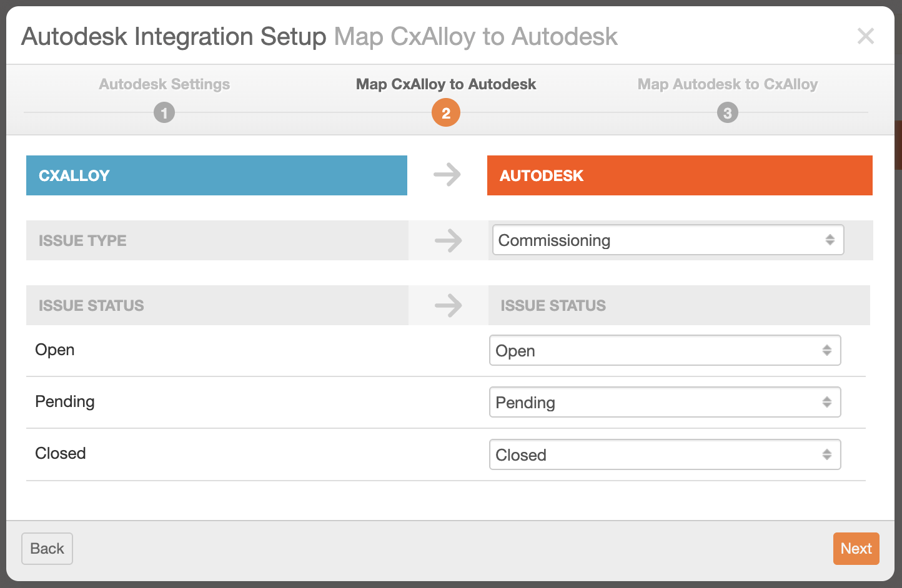Switch to Map Autodesk to CxAlloy step
902x588 pixels.
point(727,84)
